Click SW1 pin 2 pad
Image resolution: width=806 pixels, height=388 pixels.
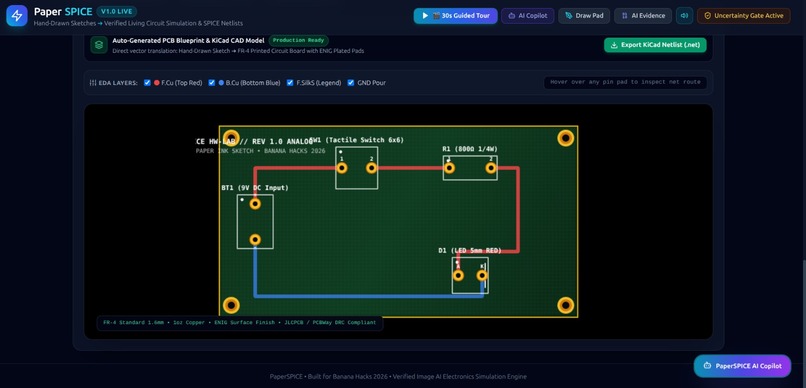coord(371,168)
